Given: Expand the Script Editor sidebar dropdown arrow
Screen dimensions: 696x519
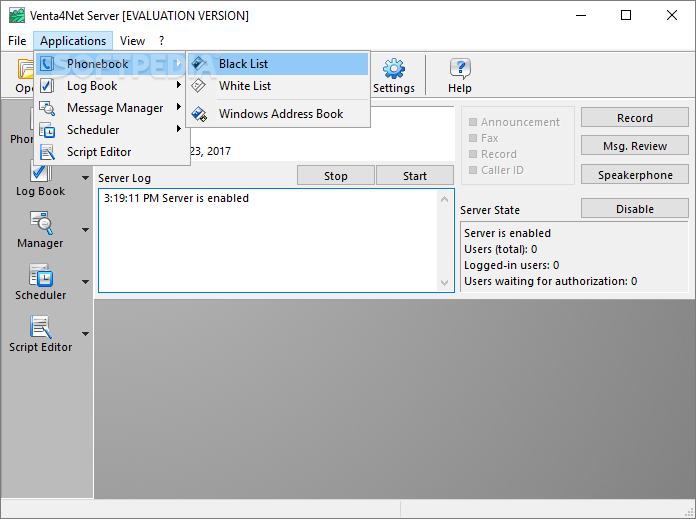Looking at the screenshot, I should tap(86, 334).
